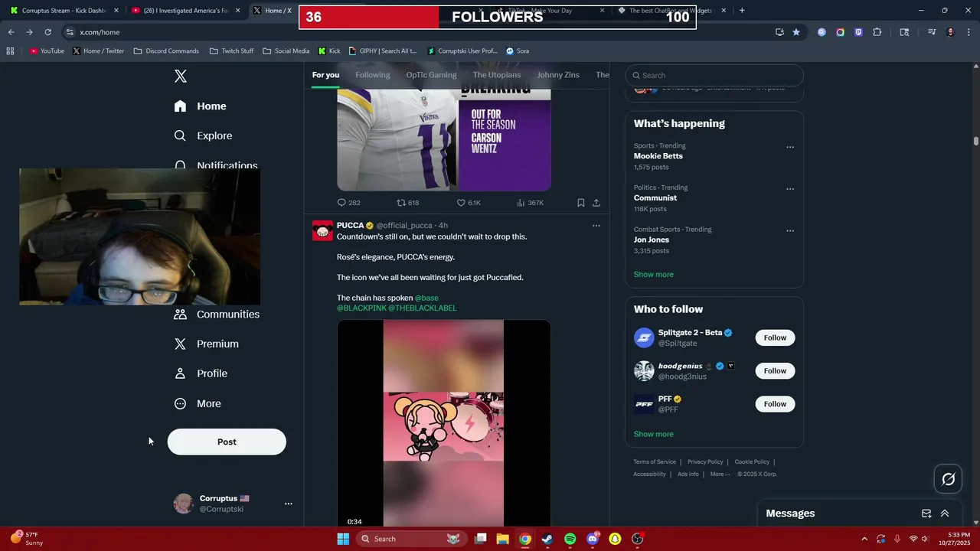
Task: Repost the Carson Wentz post
Action: point(407,203)
